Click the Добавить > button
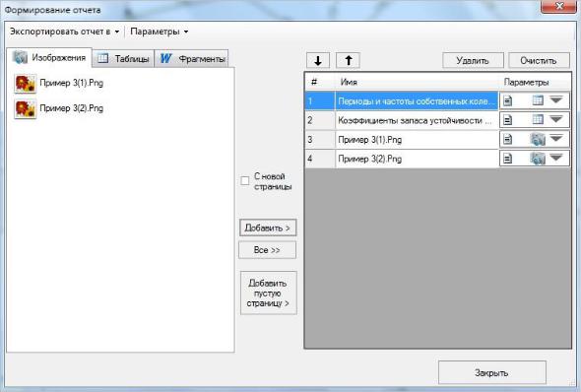The image size is (581, 392). click(268, 228)
